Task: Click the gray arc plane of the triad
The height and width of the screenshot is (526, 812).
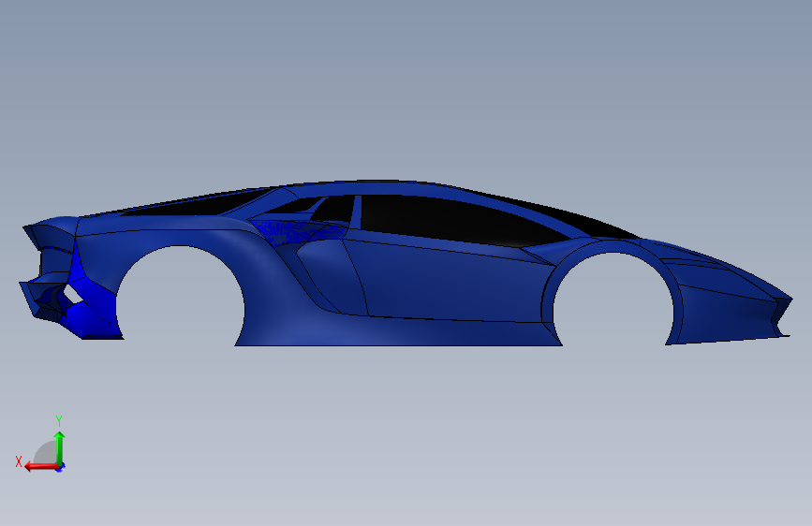Action: point(46,454)
